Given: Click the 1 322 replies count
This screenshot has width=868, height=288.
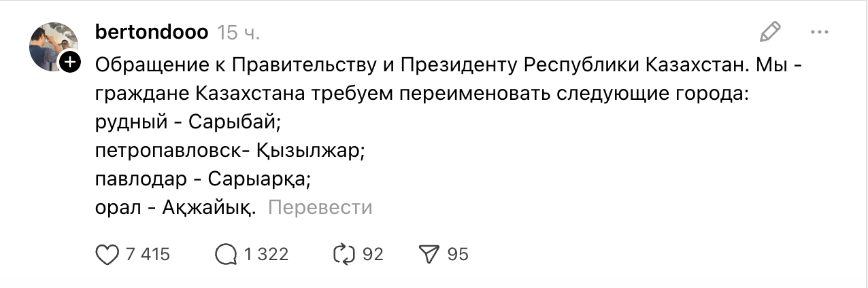Looking at the screenshot, I should point(266,255).
